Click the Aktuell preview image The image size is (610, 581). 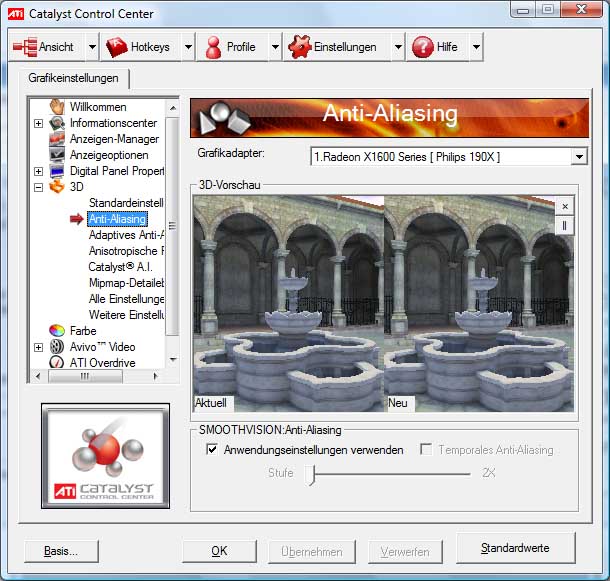(288, 304)
